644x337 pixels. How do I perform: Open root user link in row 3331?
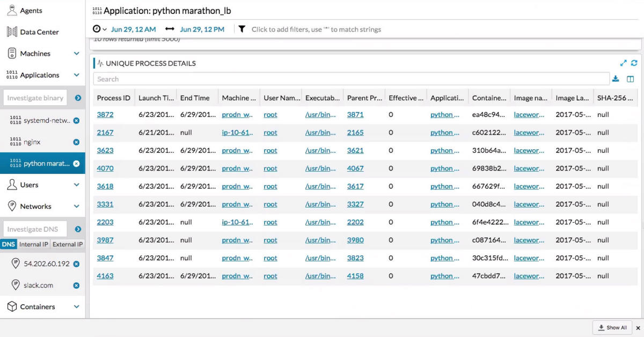click(270, 204)
